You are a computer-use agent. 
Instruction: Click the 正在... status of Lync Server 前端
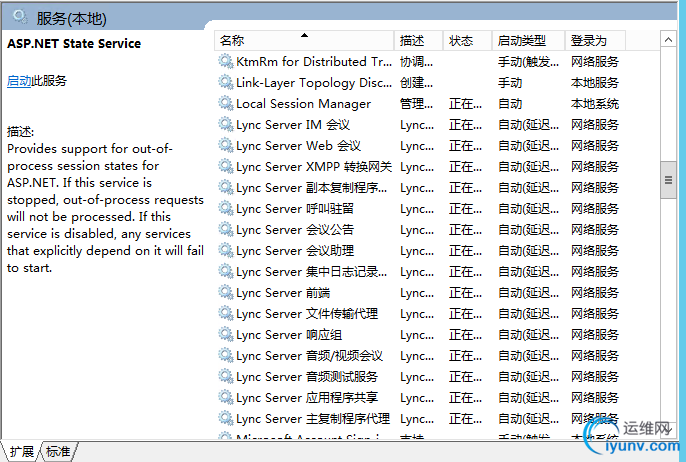click(x=465, y=293)
